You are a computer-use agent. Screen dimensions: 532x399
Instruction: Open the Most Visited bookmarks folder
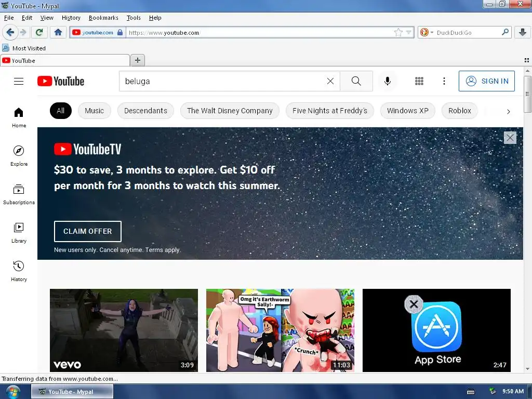point(24,48)
